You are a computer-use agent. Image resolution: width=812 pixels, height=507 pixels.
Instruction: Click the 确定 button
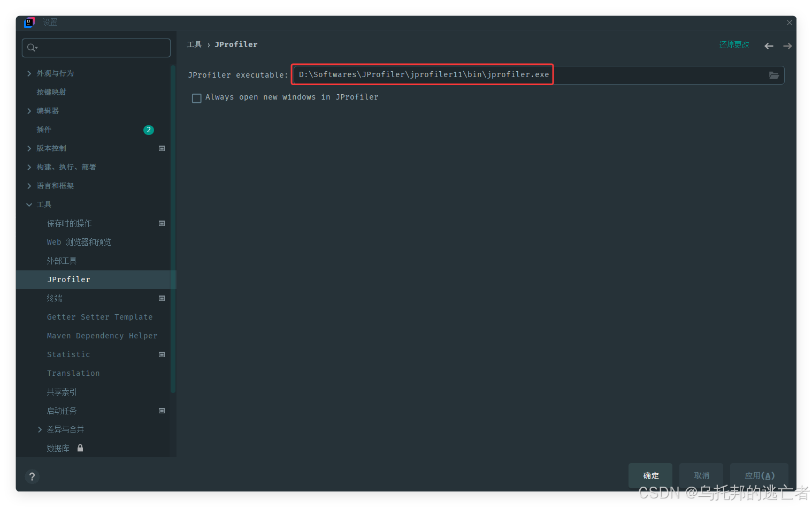[x=650, y=475]
